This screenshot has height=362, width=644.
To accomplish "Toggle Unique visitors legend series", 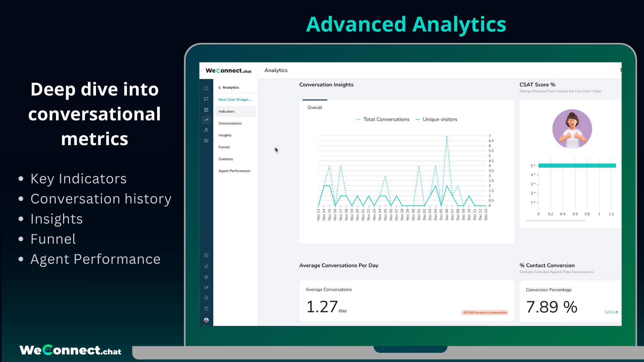I will pos(439,119).
